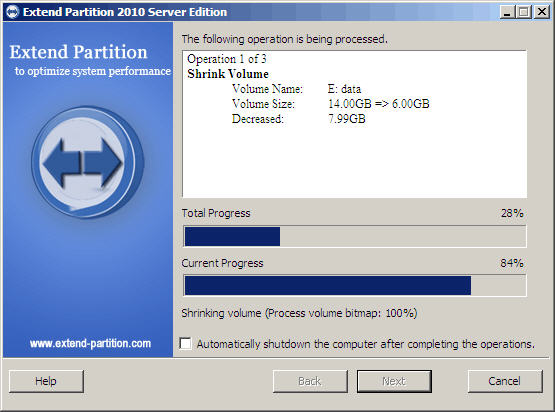Image resolution: width=555 pixels, height=412 pixels.
Task: Click the Total Progress bar
Action: pyautogui.click(x=355, y=236)
